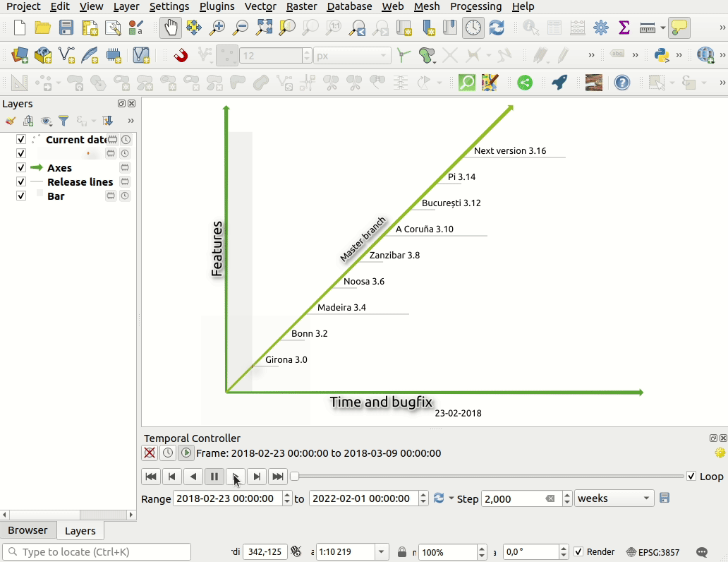Open temporal settings yellow gear
Viewport: 728px width, 562px height.
(720, 453)
